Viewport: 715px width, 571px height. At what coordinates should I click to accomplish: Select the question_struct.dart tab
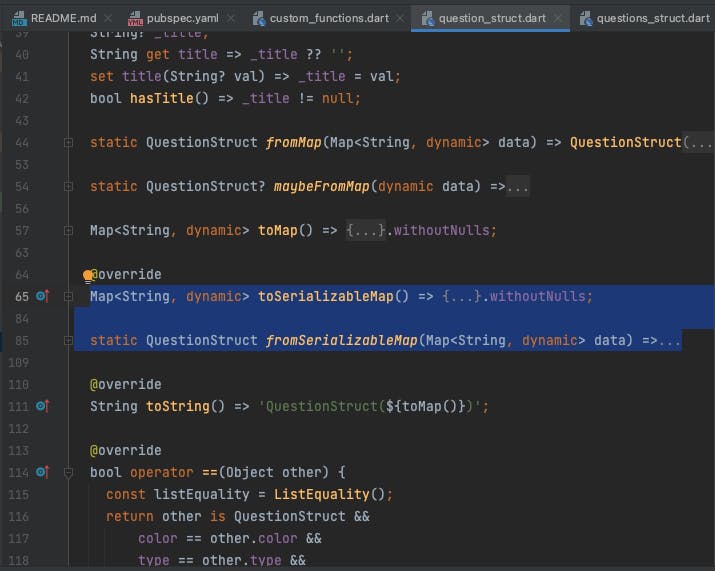(x=492, y=18)
